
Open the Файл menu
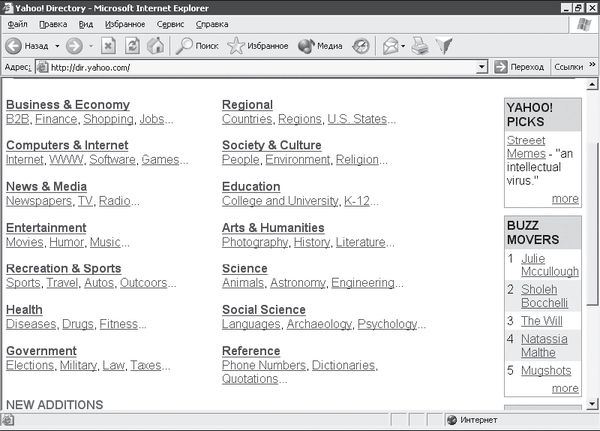(16, 23)
